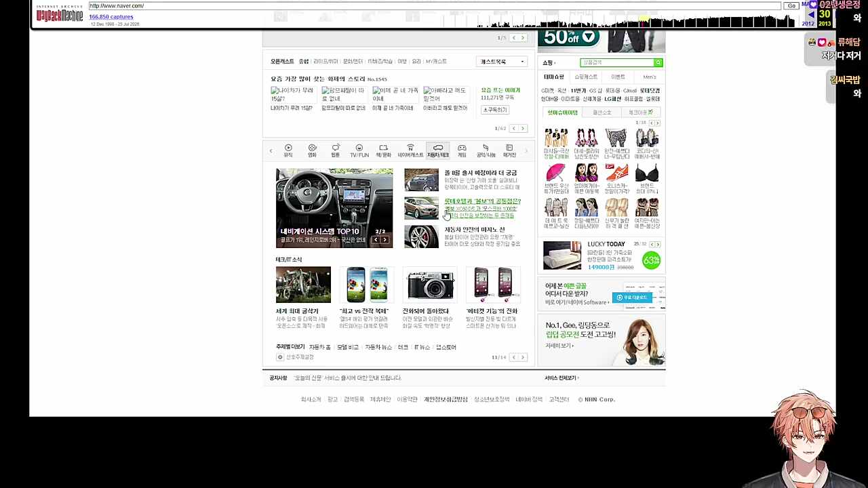Click inside the shopping product search field
Image resolution: width=868 pixels, height=488 pixels.
pyautogui.click(x=616, y=62)
